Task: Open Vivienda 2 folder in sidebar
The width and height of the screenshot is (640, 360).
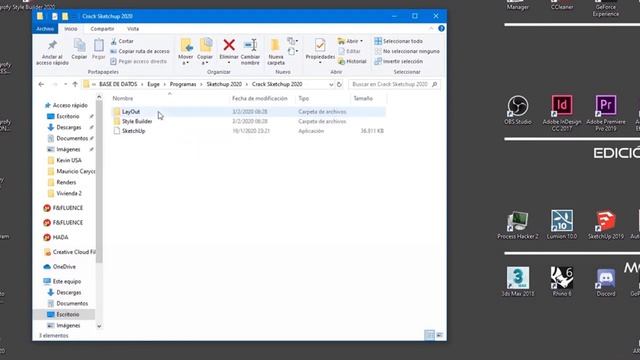Action: coord(69,193)
